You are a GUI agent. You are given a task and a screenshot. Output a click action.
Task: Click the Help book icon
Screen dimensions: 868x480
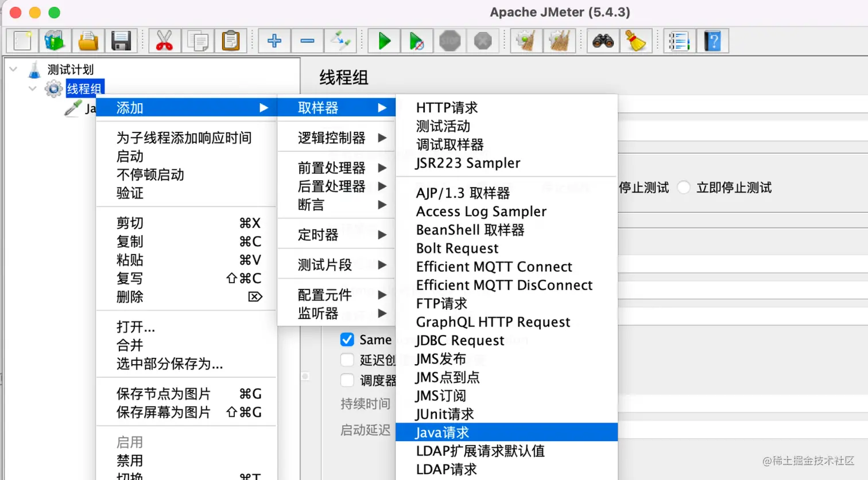click(713, 40)
